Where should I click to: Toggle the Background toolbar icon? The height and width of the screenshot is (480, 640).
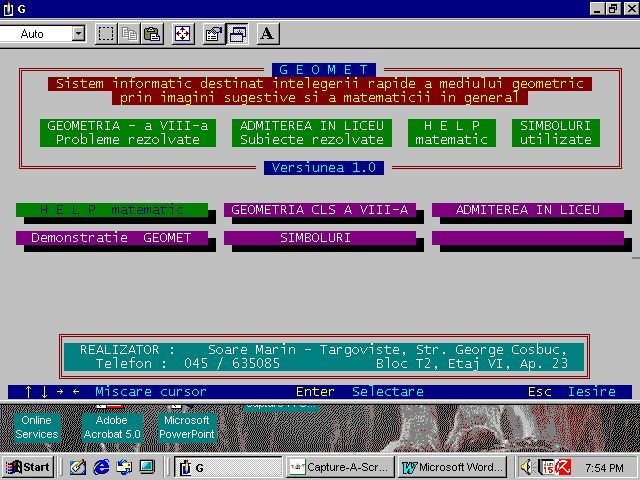click(x=237, y=34)
